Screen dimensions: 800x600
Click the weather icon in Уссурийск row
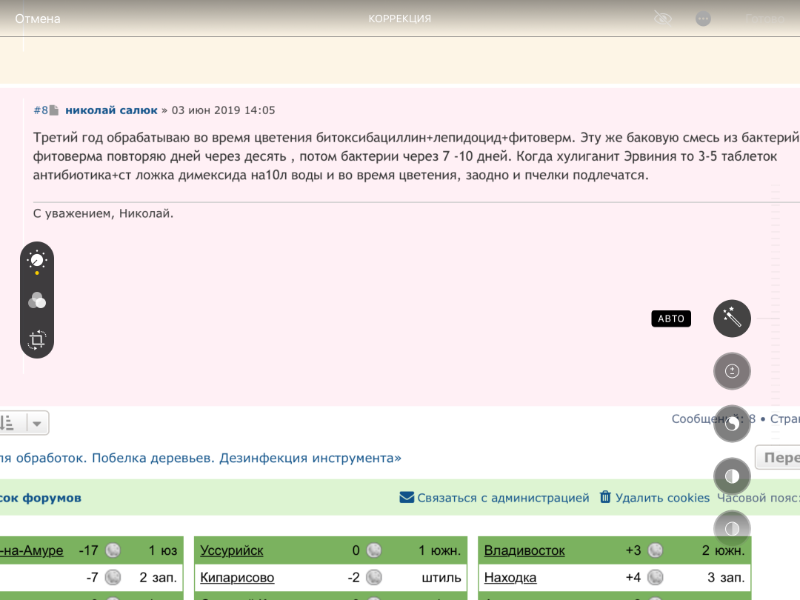[374, 550]
